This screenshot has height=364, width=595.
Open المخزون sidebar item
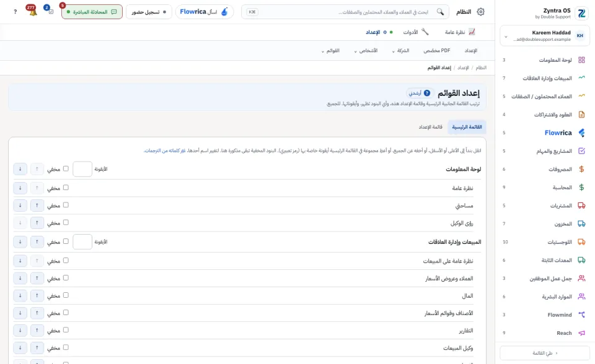pos(545,223)
